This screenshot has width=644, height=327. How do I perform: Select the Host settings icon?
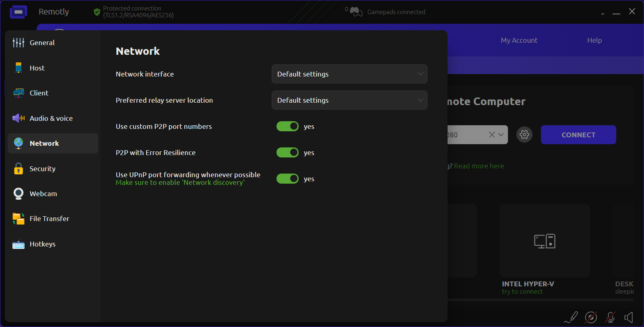19,68
